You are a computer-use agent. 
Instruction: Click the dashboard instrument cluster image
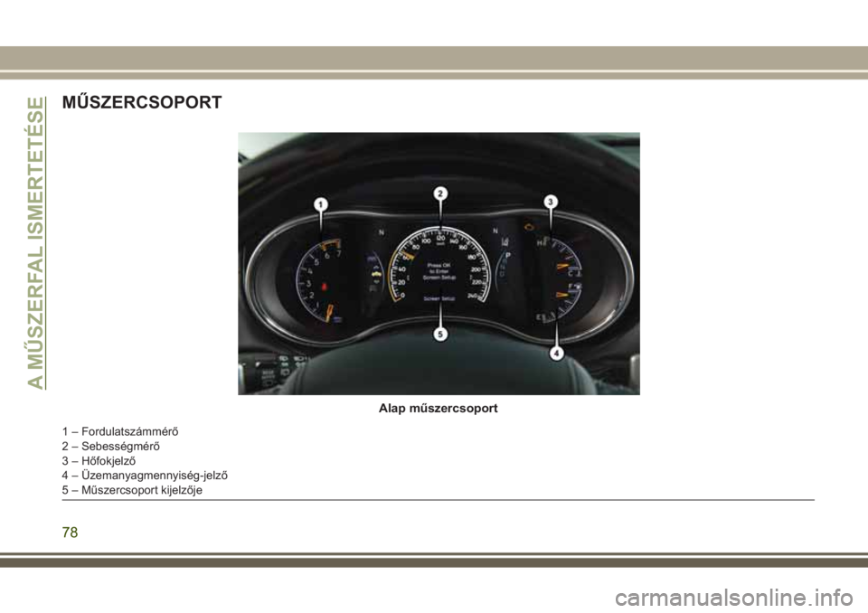[x=439, y=264]
